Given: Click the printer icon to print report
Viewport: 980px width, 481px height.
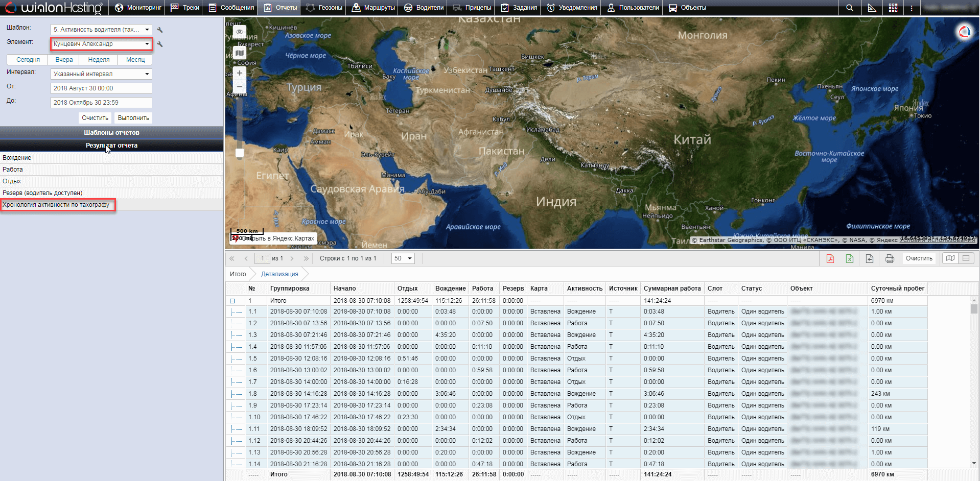Looking at the screenshot, I should (889, 258).
